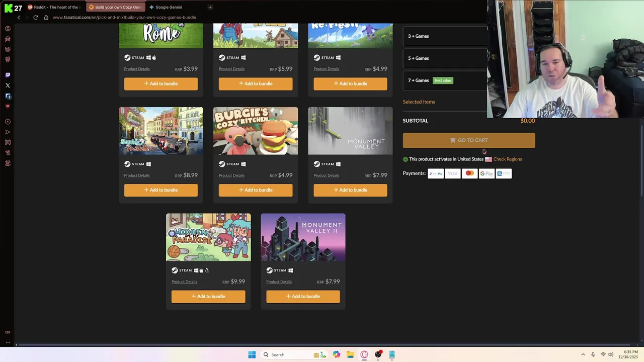The height and width of the screenshot is (362, 644).
Task: Open Product Details for Hidden in my Paradise
Action: coord(184,282)
